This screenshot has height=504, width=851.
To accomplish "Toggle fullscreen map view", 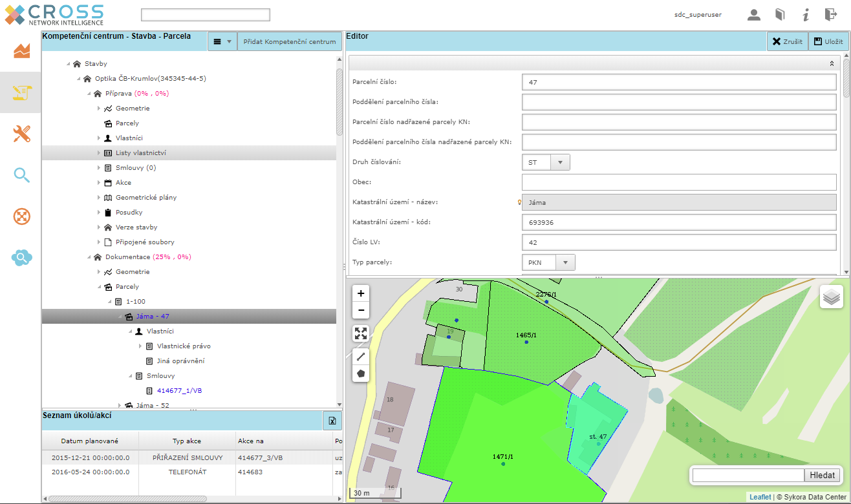I will [361, 333].
